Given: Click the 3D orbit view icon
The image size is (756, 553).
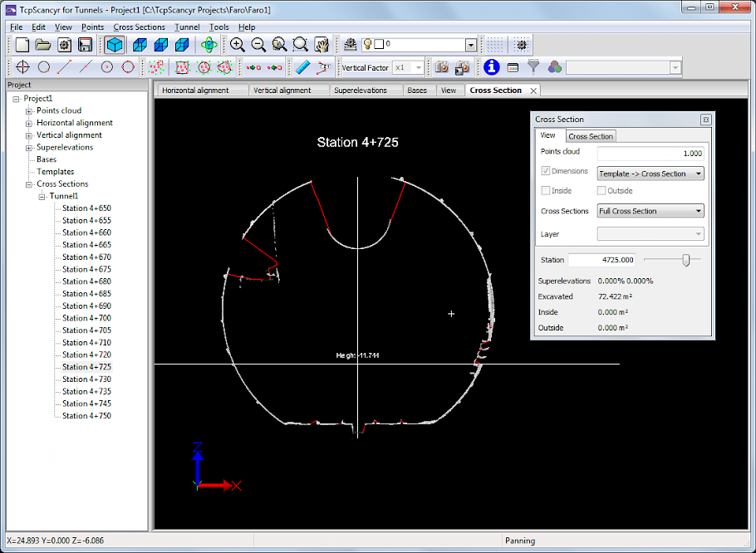Looking at the screenshot, I should pyautogui.click(x=209, y=45).
